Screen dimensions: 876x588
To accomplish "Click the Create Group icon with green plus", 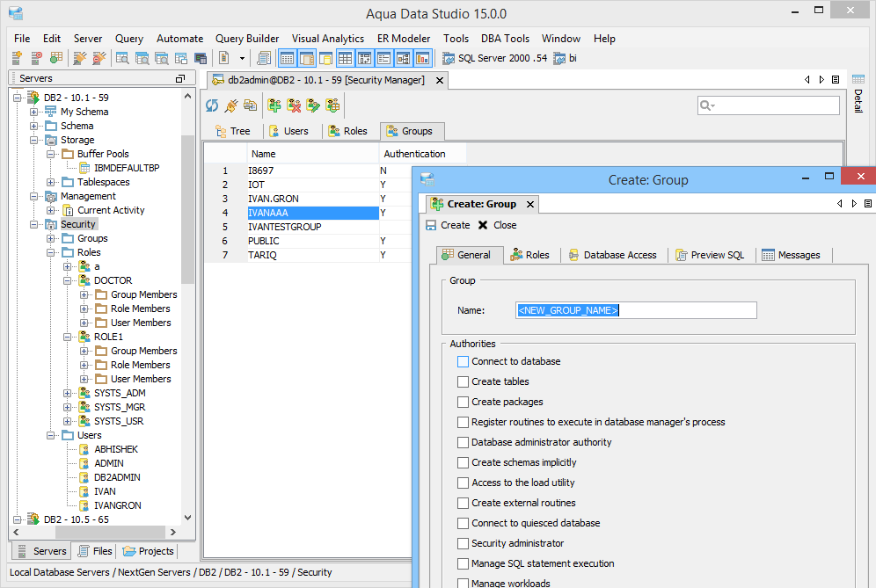I will click(274, 105).
